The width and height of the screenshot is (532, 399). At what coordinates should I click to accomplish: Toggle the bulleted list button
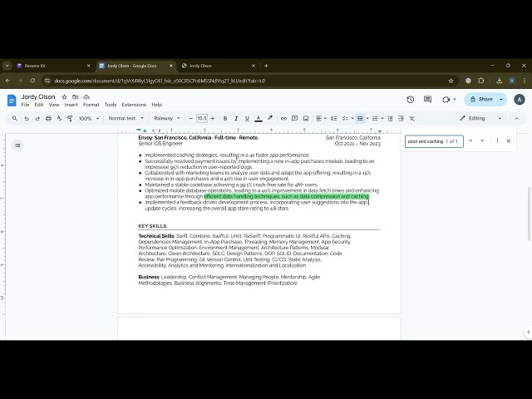360,118
